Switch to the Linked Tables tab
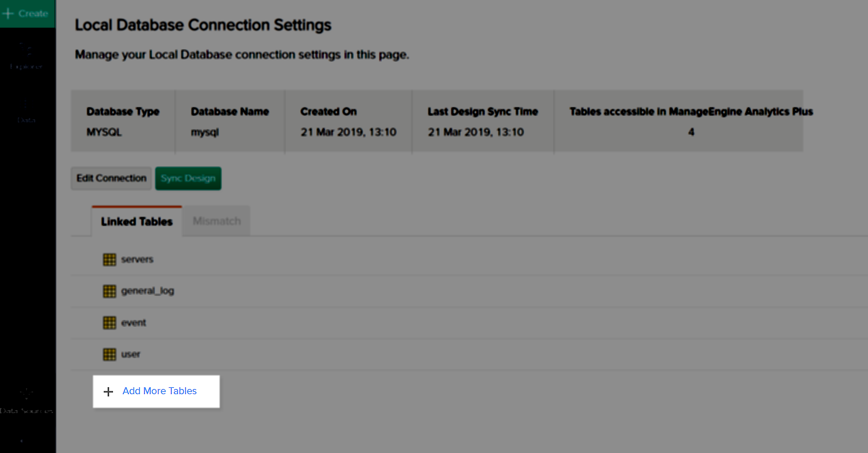 point(136,222)
